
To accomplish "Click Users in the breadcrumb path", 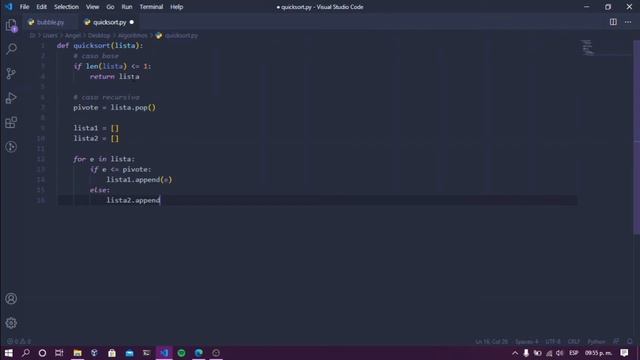I will pyautogui.click(x=50, y=36).
